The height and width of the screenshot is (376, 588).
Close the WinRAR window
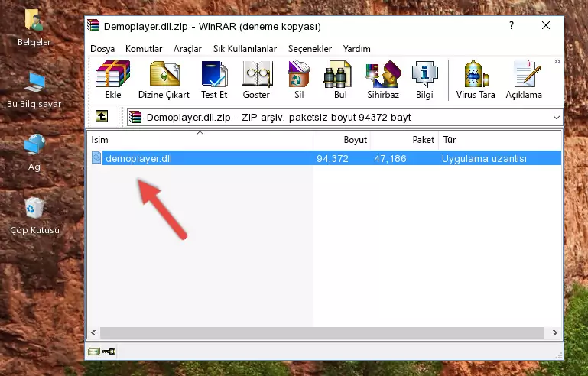coord(546,25)
